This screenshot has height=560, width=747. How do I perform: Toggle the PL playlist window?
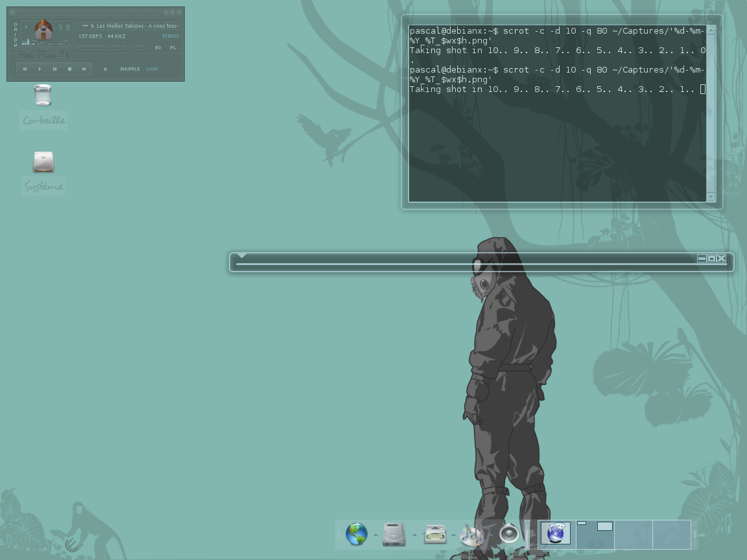click(x=173, y=47)
